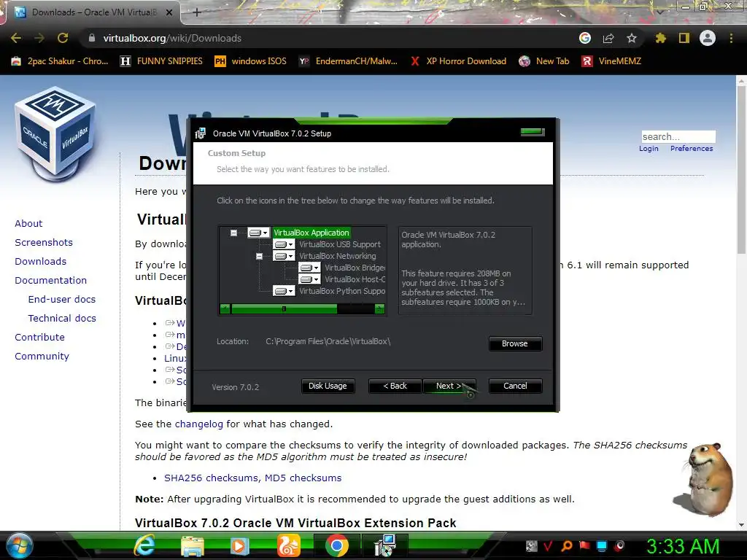Open media player taskbar icon
The height and width of the screenshot is (560, 747).
pos(239,545)
